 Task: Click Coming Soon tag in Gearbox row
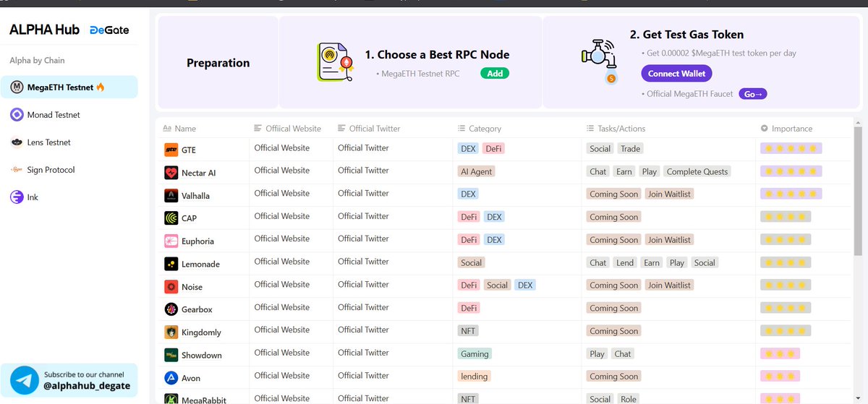tap(613, 309)
